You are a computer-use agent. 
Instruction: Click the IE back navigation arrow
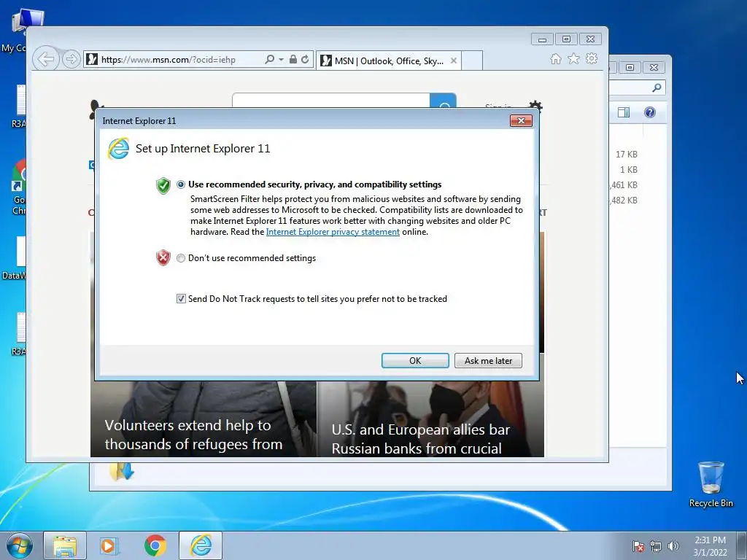(x=46, y=59)
